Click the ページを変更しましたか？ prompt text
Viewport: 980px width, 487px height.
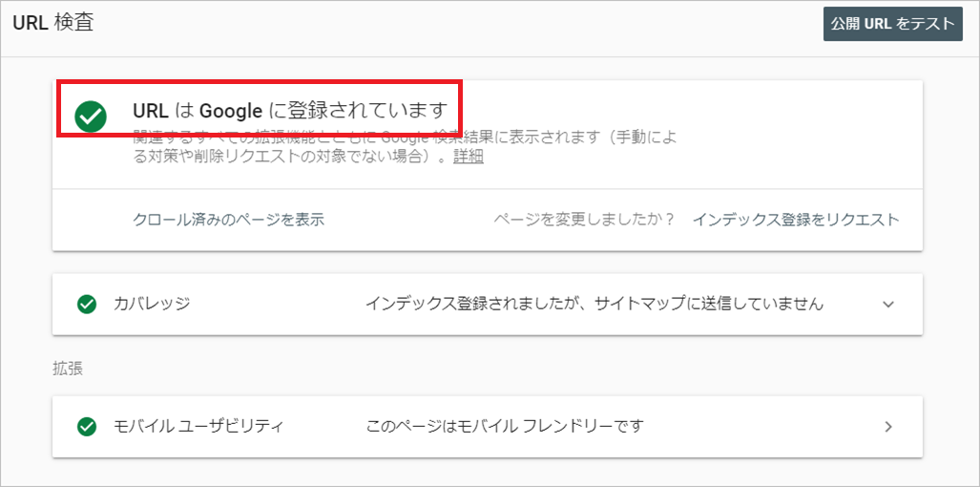pyautogui.click(x=584, y=220)
